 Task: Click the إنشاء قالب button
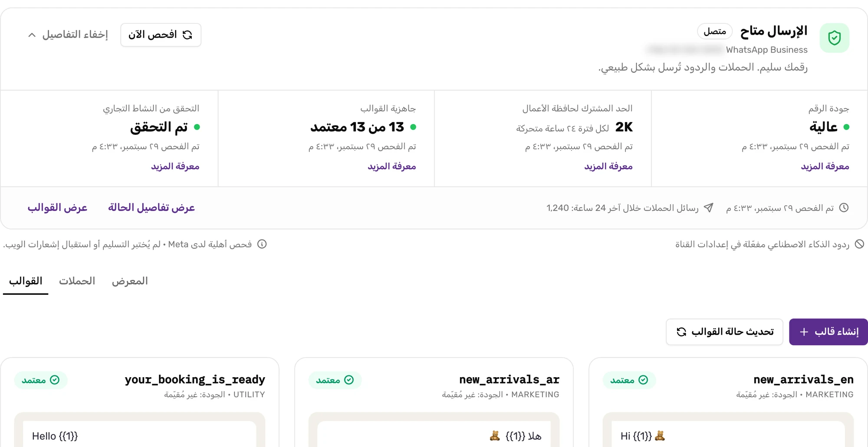click(828, 332)
